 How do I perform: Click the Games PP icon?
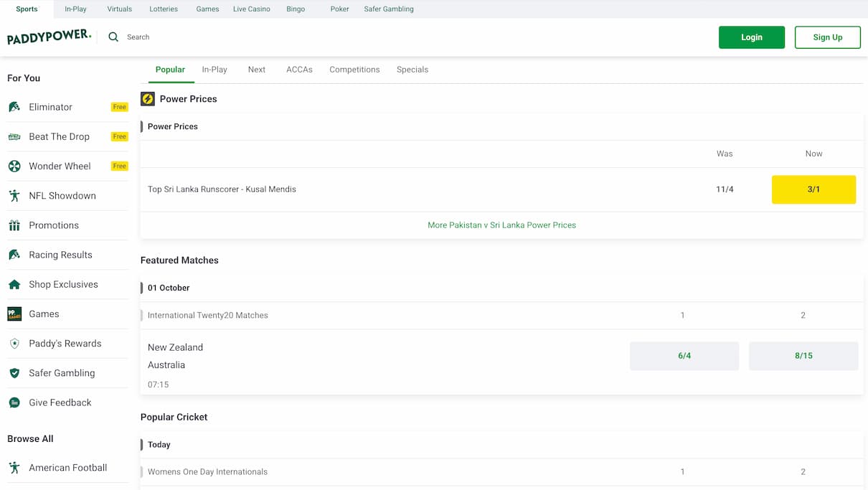tap(14, 314)
